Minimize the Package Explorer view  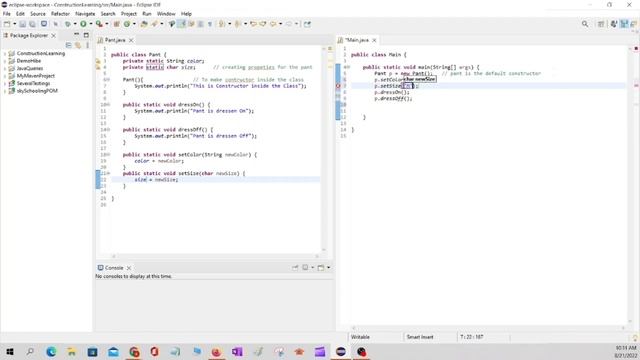point(76,35)
